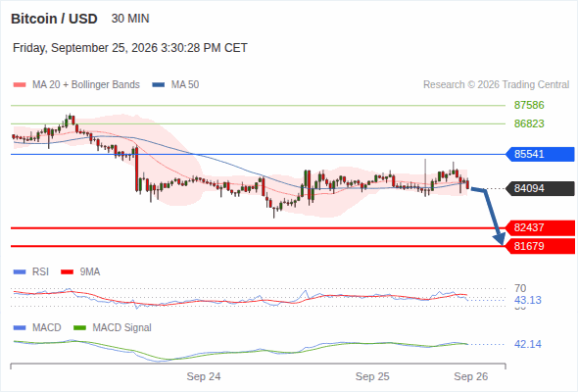Select the 86823 resistance level label
The height and width of the screenshot is (392, 578).
[529, 123]
